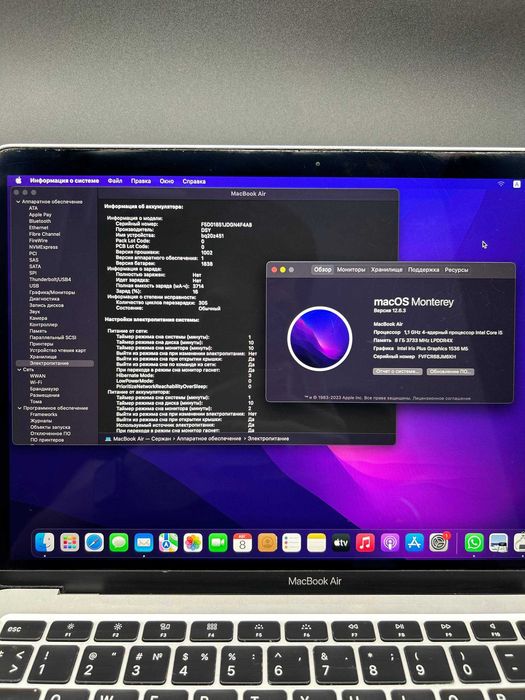Open Finder from the Dock

coord(45,542)
